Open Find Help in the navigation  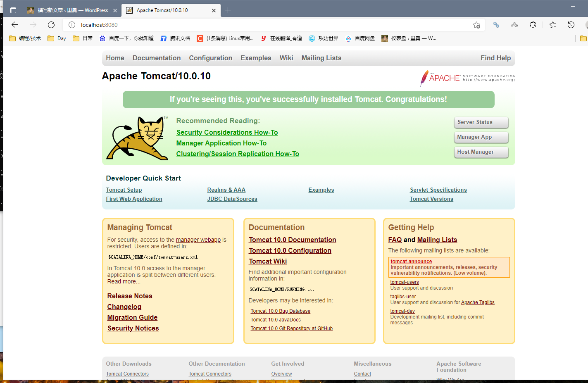pyautogui.click(x=495, y=58)
